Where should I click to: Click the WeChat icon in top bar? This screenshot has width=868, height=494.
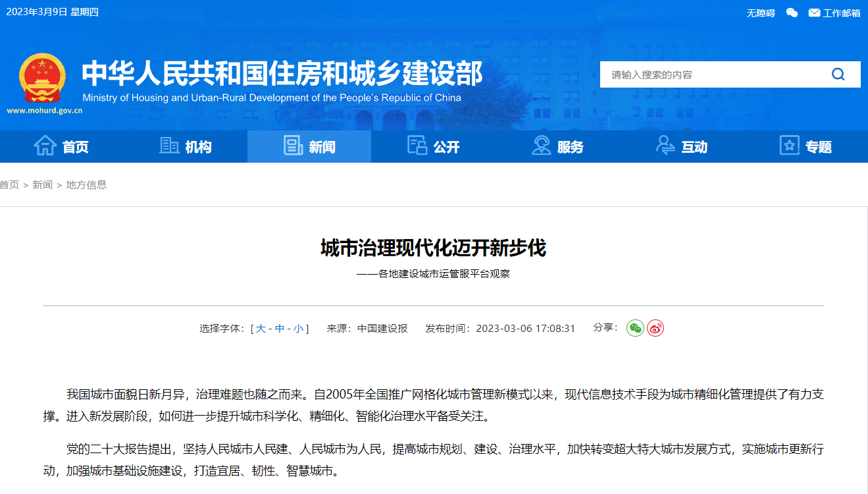coord(792,13)
